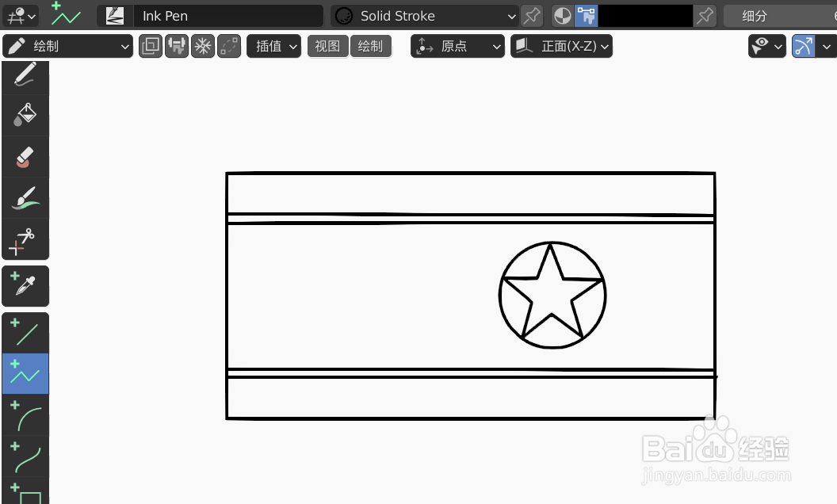837x504 pixels.
Task: Select the Draw pencil tool
Action: point(25,75)
